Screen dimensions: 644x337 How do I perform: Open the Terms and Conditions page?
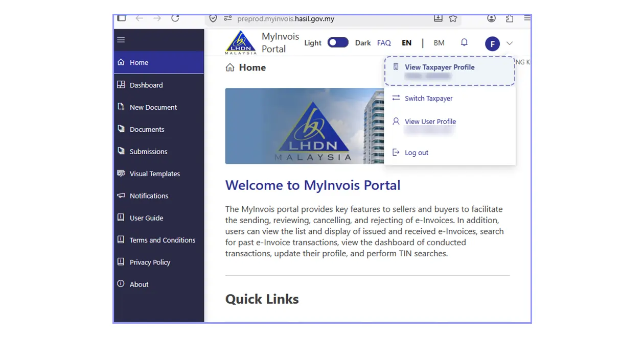pyautogui.click(x=163, y=240)
